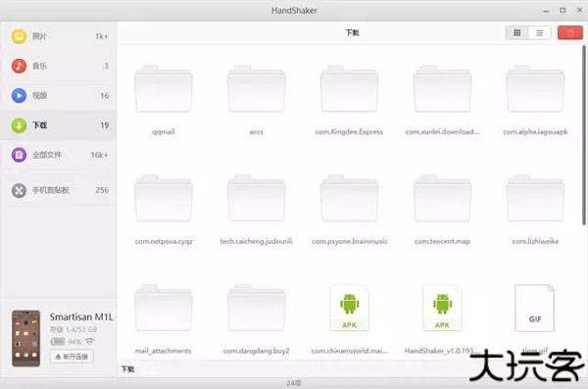The width and height of the screenshot is (588, 389).
Task: Click the red delete button
Action: 570,33
